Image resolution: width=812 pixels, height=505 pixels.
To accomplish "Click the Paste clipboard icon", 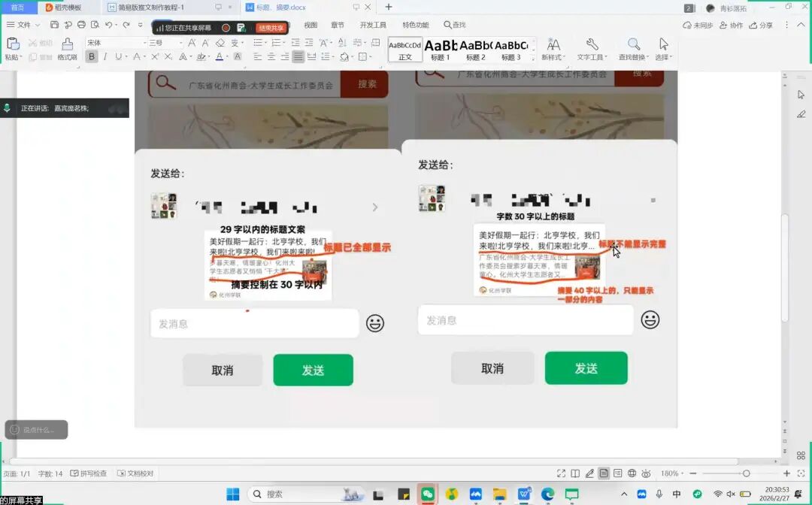I will click(x=13, y=44).
